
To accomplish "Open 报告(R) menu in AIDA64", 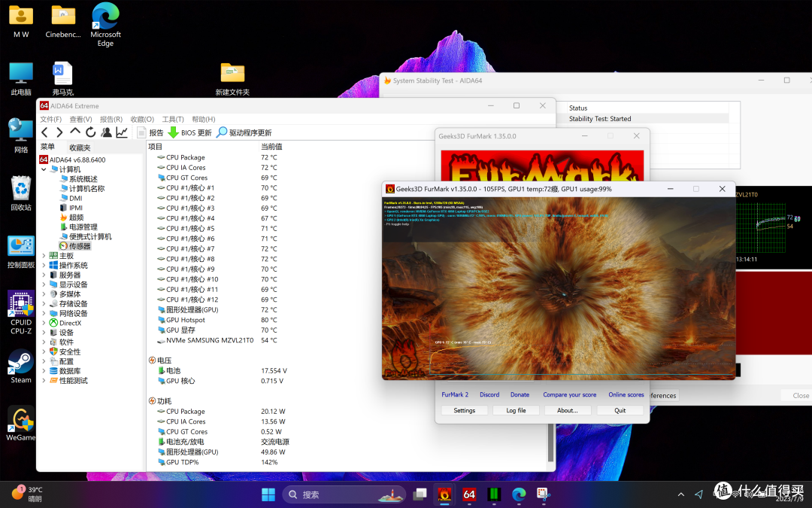I will [x=111, y=119].
